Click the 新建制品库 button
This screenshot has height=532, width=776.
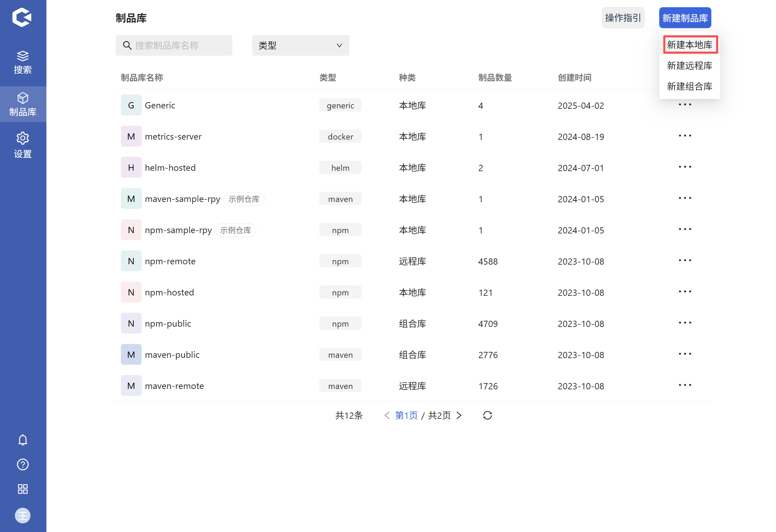pyautogui.click(x=685, y=18)
